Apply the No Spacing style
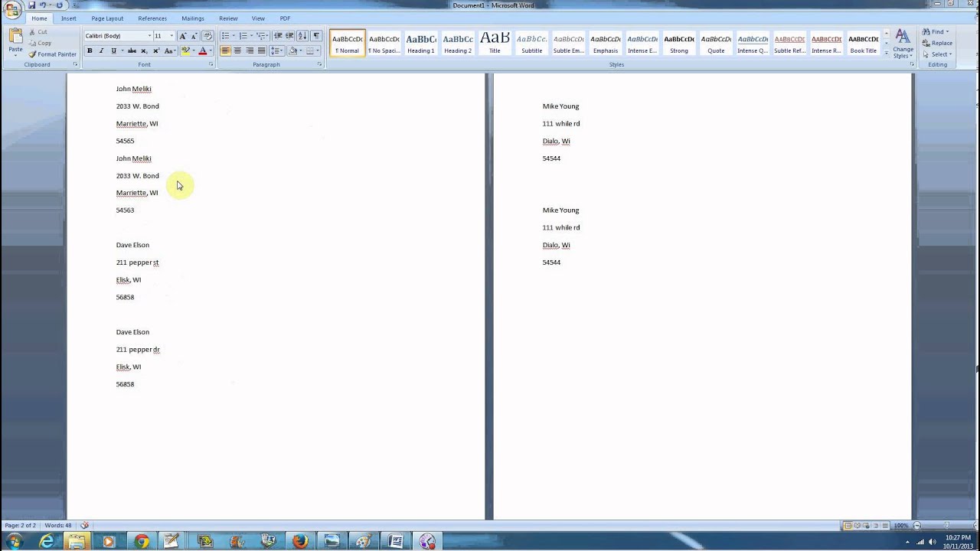980x551 pixels. pyautogui.click(x=384, y=44)
